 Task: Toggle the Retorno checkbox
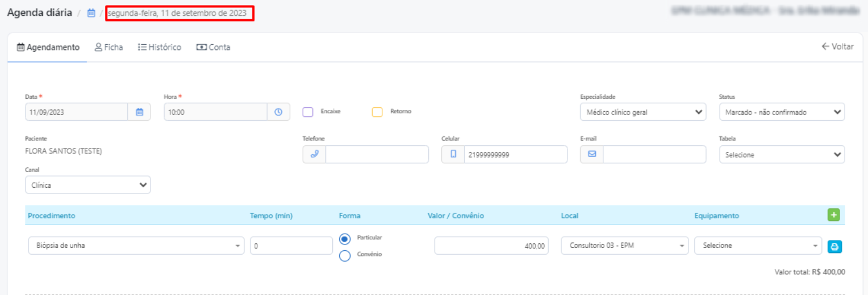coord(377,112)
